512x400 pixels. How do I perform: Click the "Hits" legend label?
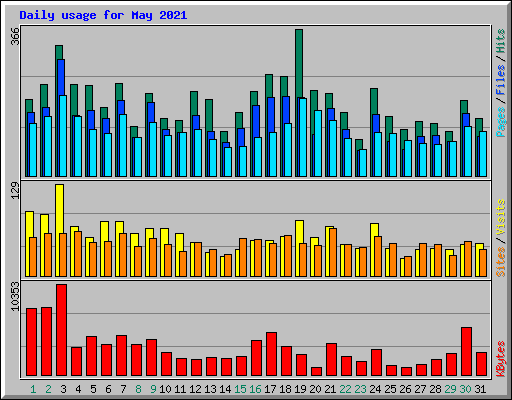(x=501, y=41)
